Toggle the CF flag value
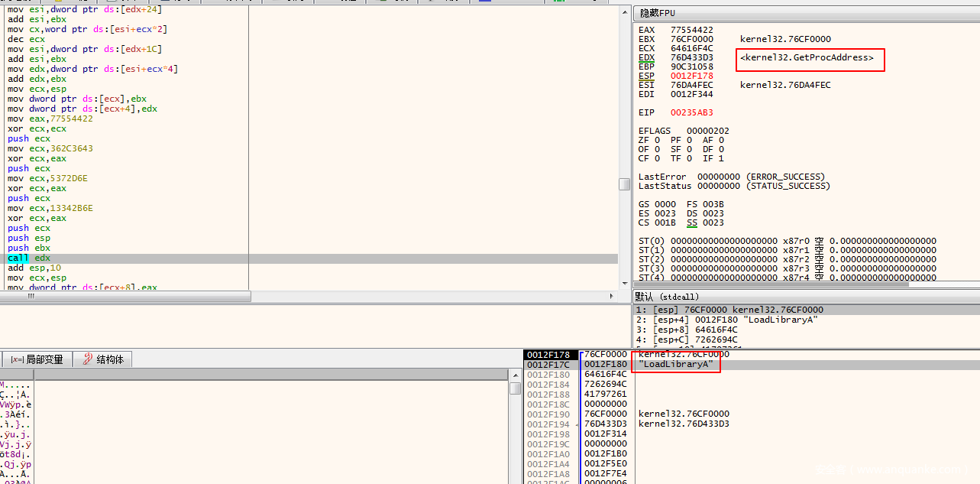This screenshot has width=980, height=484. click(658, 159)
